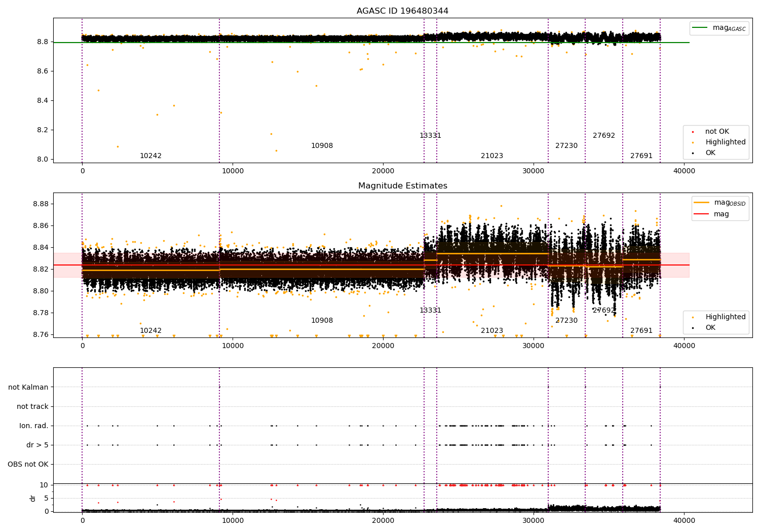Click obsid label 10908 in Magnitude Estimates plot
The width and height of the screenshot is (760, 532).
pos(322,321)
